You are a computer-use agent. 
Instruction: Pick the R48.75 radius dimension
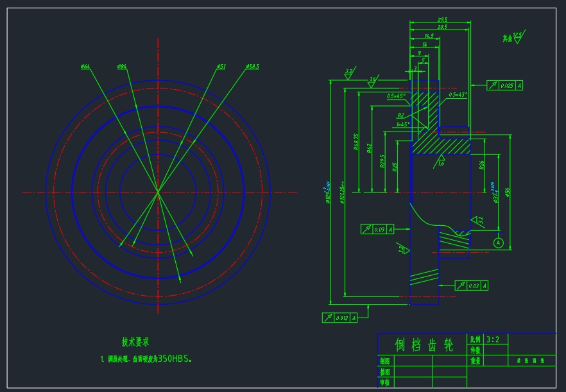[356, 142]
